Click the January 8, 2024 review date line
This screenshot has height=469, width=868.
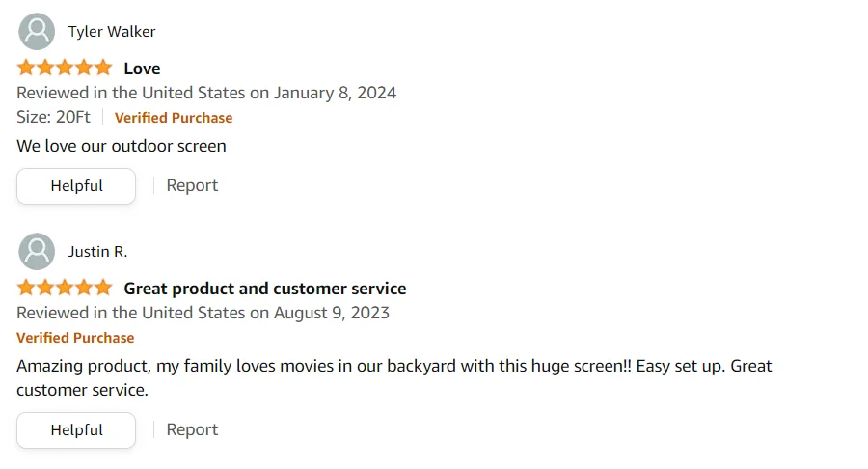point(206,93)
